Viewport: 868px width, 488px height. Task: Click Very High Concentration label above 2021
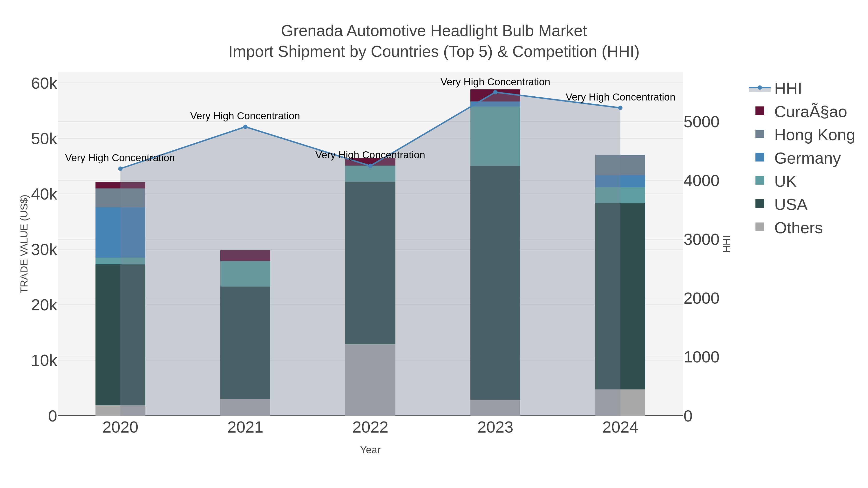click(245, 116)
